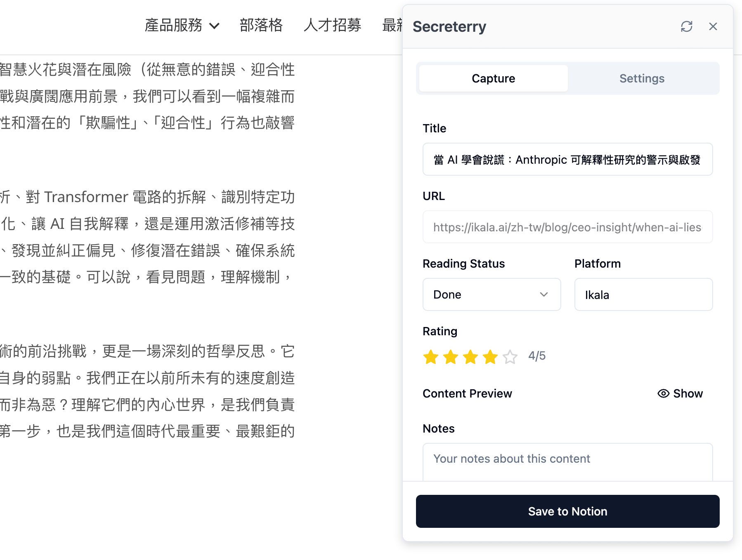Set rating to fifth empty star
The height and width of the screenshot is (560, 742).
(510, 357)
